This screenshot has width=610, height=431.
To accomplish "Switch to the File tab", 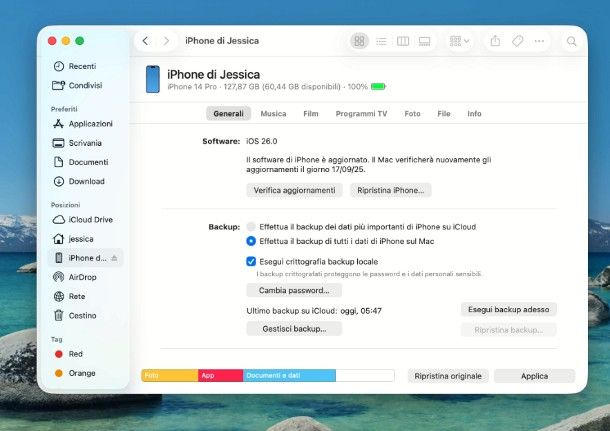I will pos(443,114).
